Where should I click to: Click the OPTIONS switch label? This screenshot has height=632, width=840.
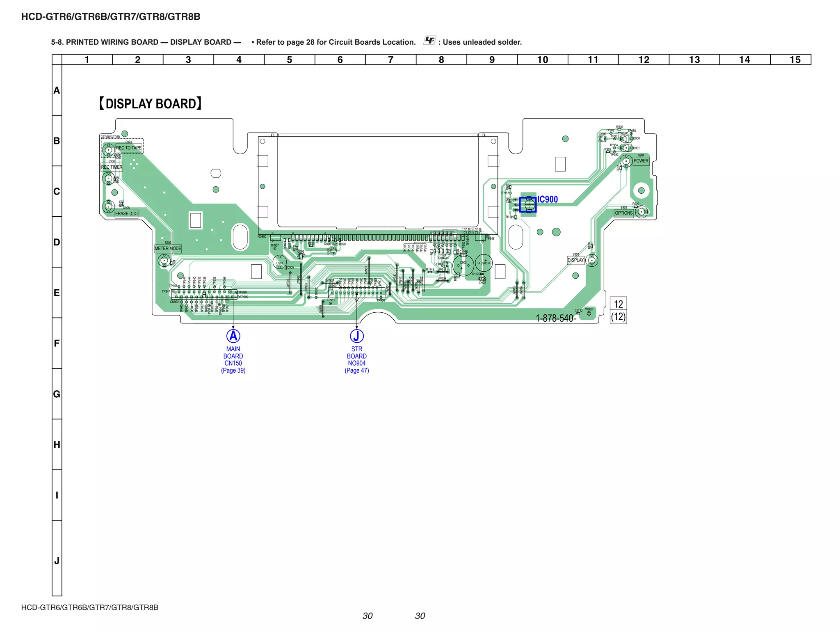(x=623, y=213)
